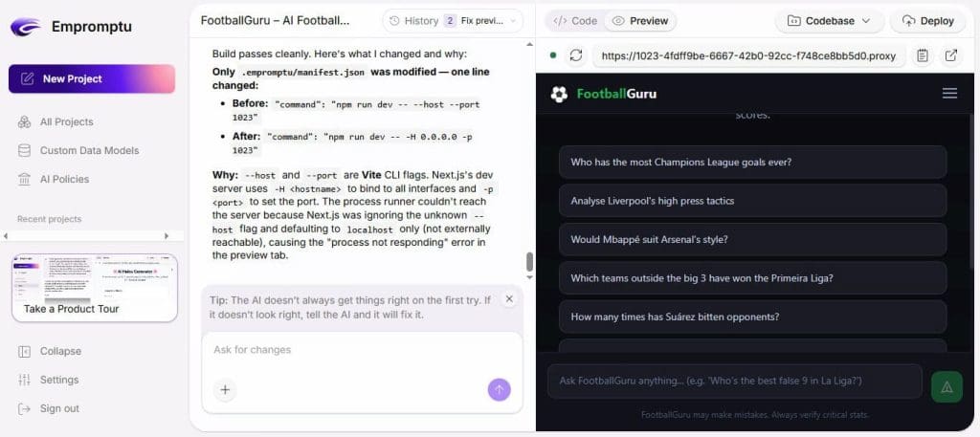The height and width of the screenshot is (437, 980).
Task: Copy the preview URL with clipboard icon
Action: (x=922, y=55)
